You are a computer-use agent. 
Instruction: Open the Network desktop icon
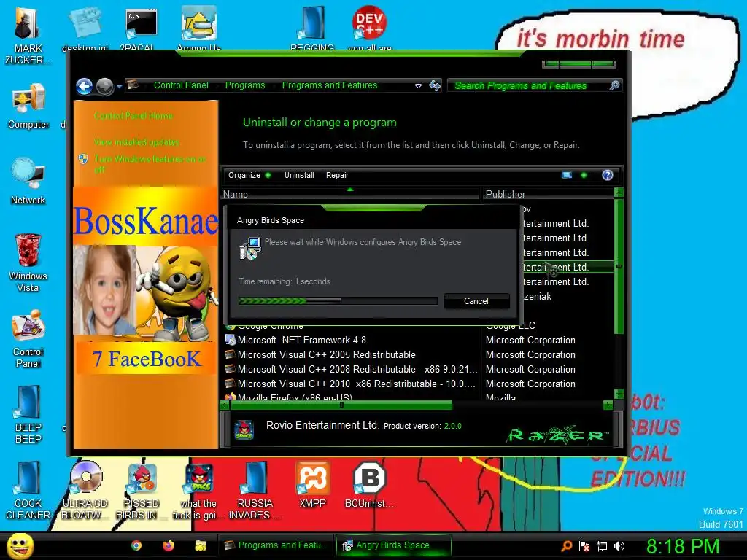(28, 181)
